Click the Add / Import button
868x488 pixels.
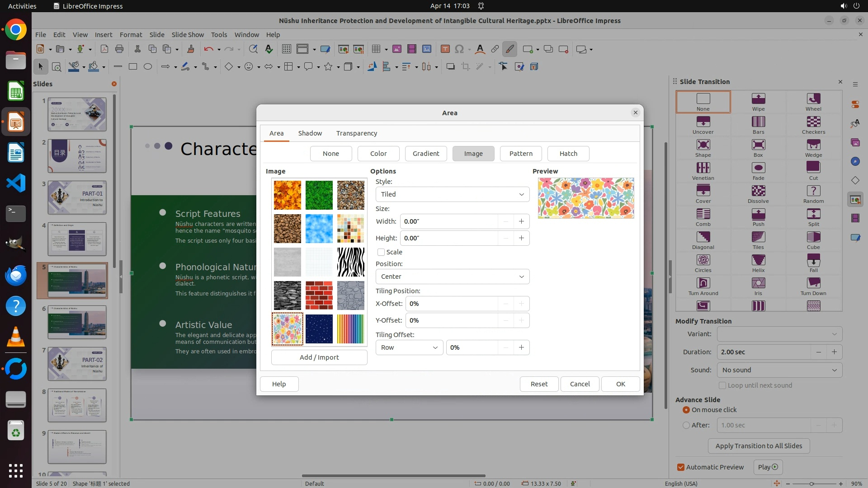click(319, 357)
